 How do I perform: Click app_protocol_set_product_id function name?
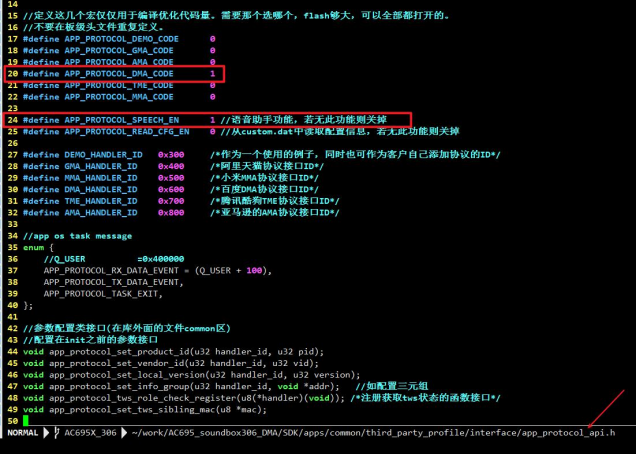click(x=119, y=352)
